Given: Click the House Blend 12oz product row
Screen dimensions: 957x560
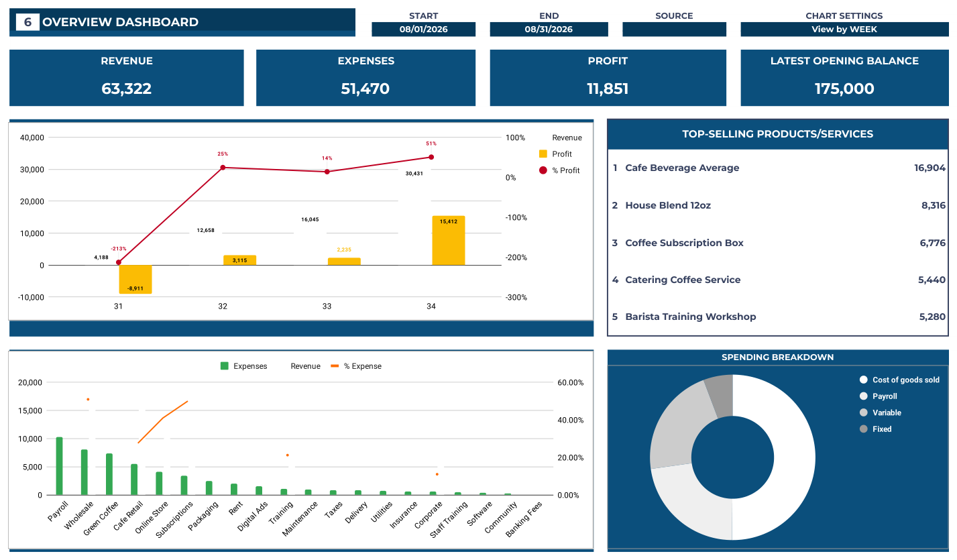Looking at the screenshot, I should coord(779,205).
